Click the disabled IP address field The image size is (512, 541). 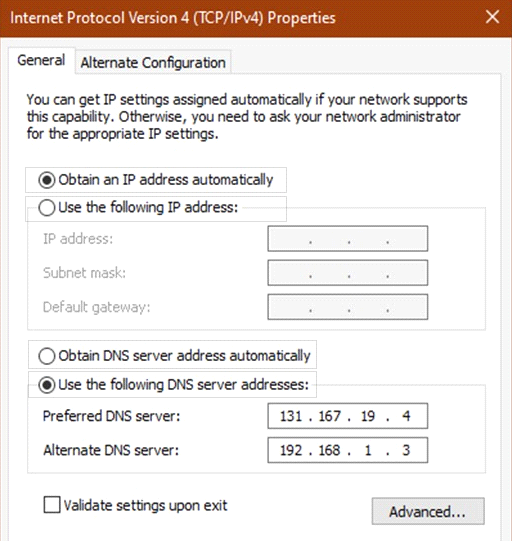pyautogui.click(x=347, y=238)
